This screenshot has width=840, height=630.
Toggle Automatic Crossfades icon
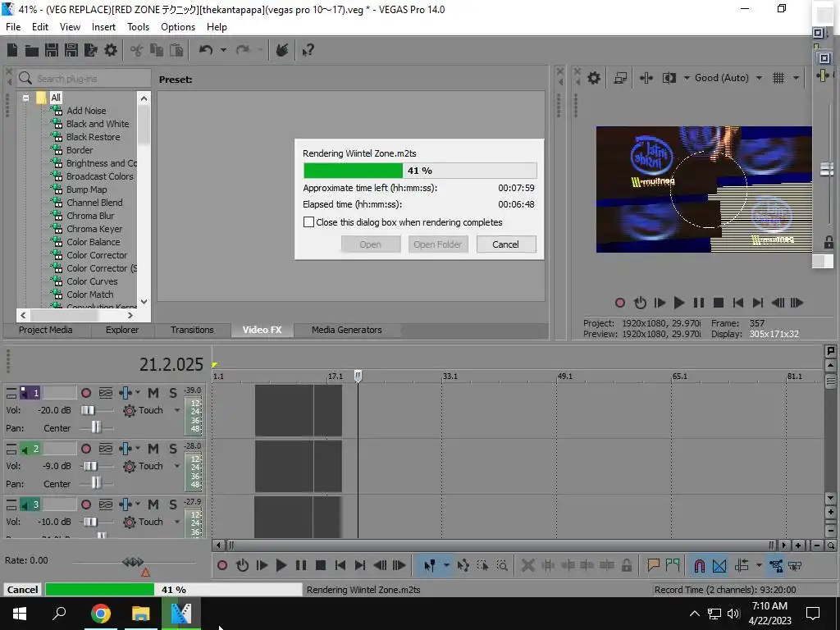pyautogui.click(x=719, y=565)
